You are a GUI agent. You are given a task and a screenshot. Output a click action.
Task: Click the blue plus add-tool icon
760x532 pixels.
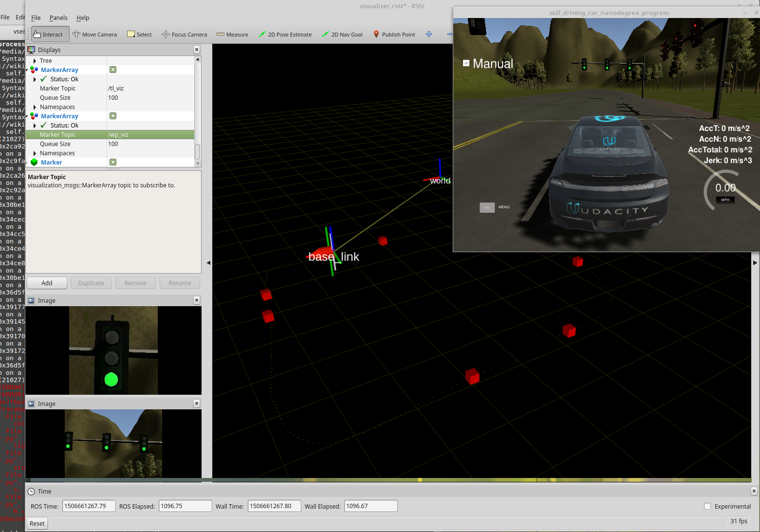429,34
